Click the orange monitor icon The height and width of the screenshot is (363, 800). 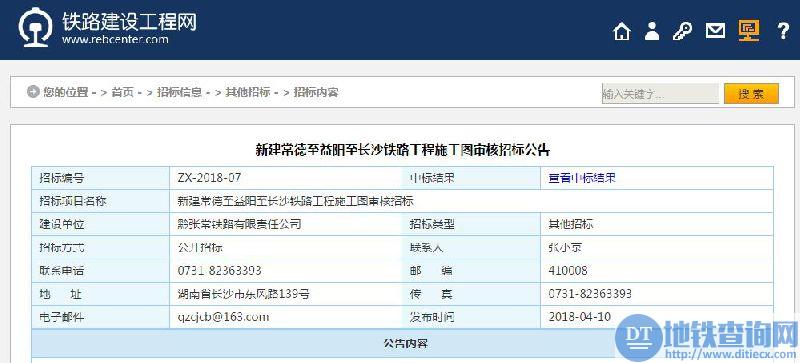pyautogui.click(x=749, y=31)
